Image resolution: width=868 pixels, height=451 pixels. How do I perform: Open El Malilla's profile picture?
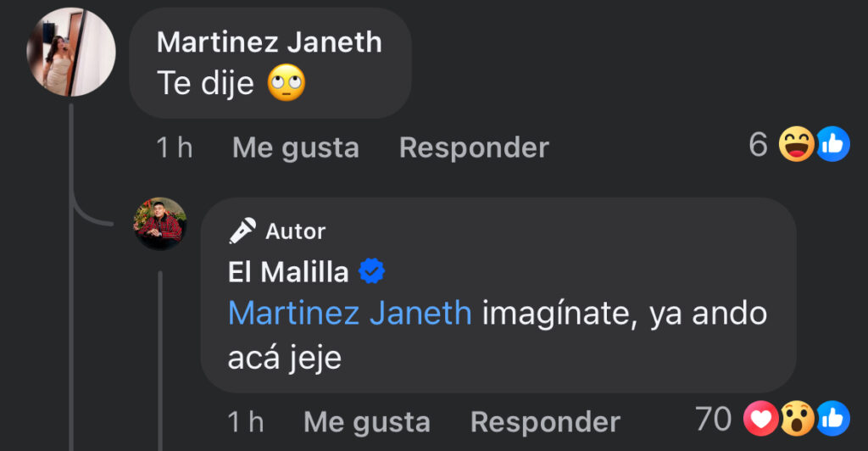(160, 223)
